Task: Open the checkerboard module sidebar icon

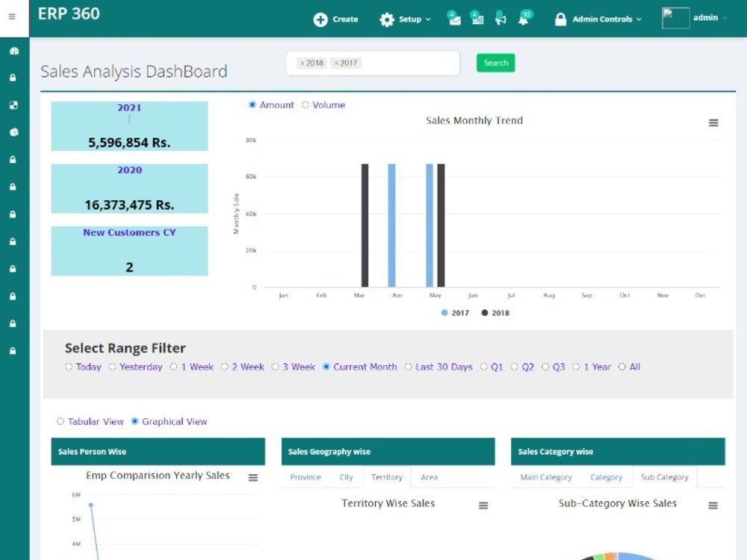Action: [13, 105]
